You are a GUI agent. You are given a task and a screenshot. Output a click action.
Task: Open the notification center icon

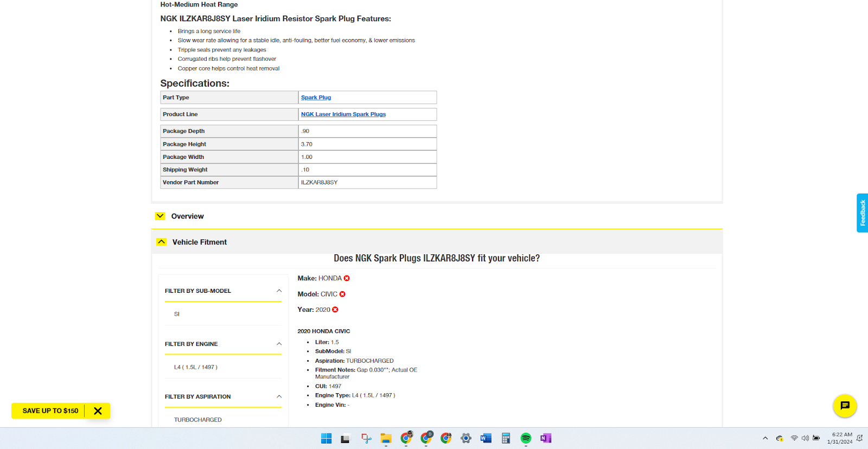(x=860, y=438)
